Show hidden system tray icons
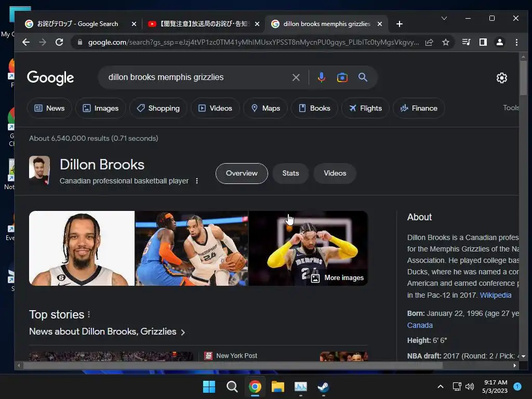The height and width of the screenshot is (399, 532). (x=441, y=387)
